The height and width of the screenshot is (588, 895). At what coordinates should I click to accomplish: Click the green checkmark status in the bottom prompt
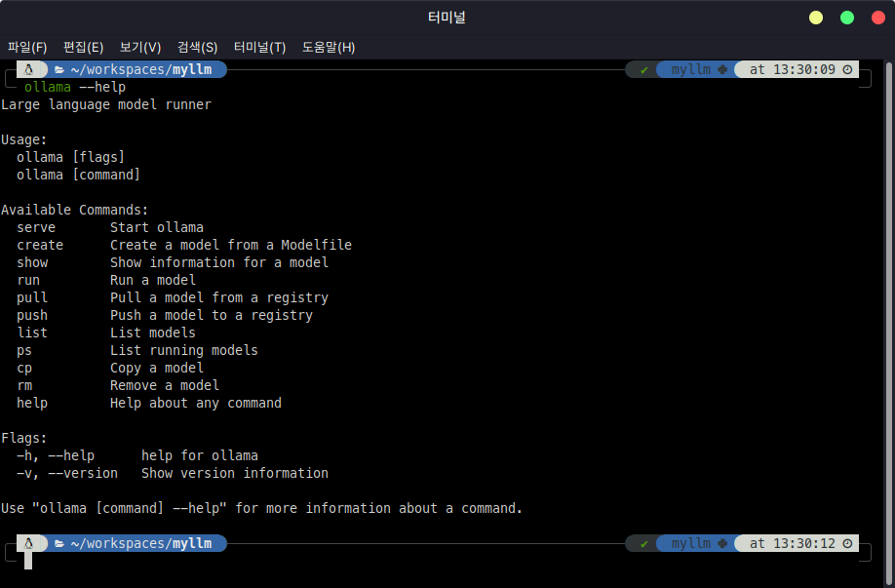pos(644,544)
